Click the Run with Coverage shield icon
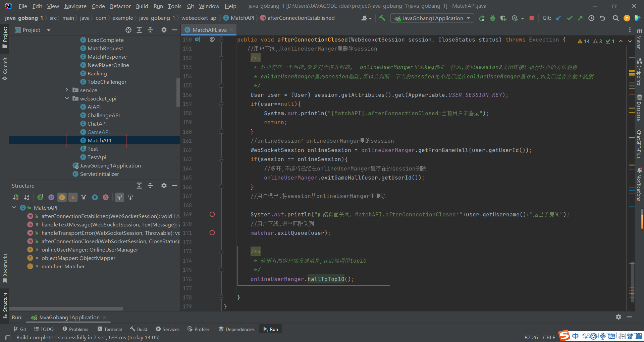 503,18
